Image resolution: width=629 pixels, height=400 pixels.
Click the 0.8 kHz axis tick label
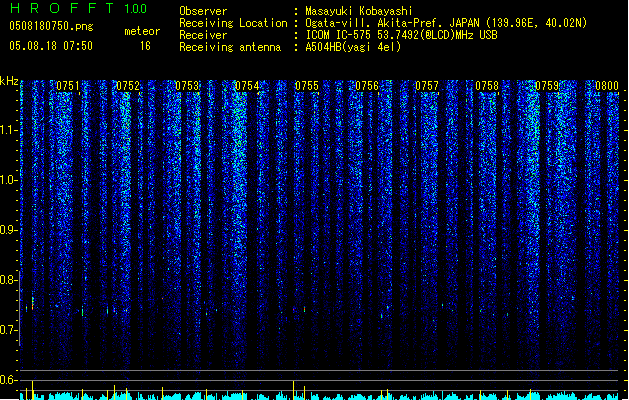click(8, 280)
